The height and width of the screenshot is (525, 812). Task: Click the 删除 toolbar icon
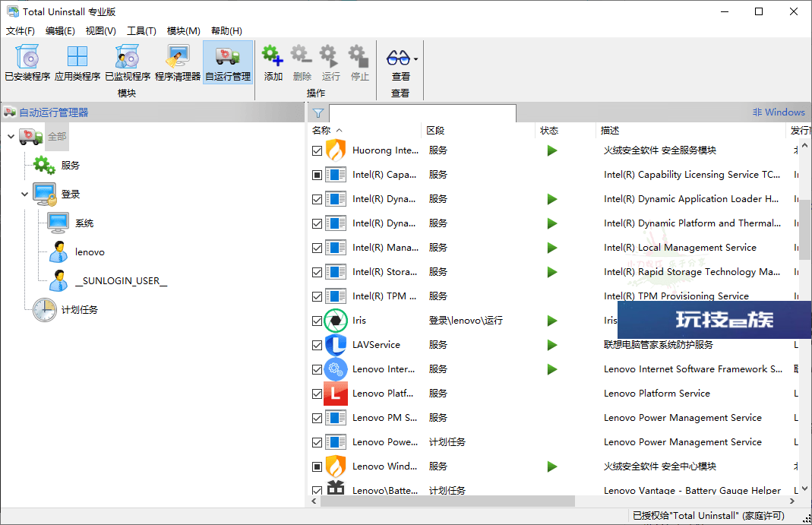click(302, 56)
